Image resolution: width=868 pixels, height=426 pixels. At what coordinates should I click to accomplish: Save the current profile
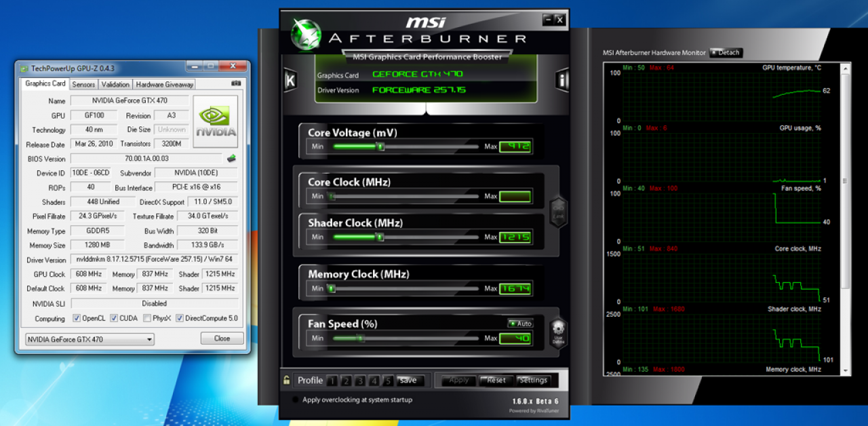click(x=409, y=381)
